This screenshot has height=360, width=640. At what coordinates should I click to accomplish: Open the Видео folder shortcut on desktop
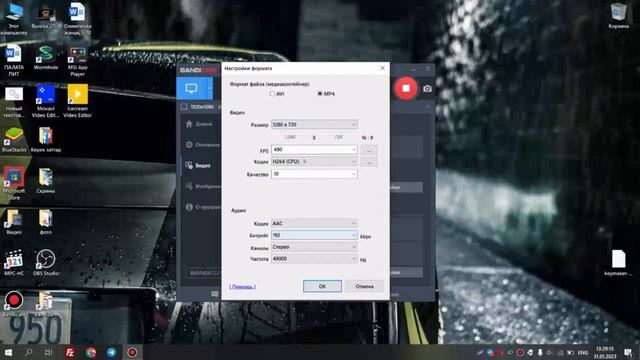pyautogui.click(x=14, y=222)
